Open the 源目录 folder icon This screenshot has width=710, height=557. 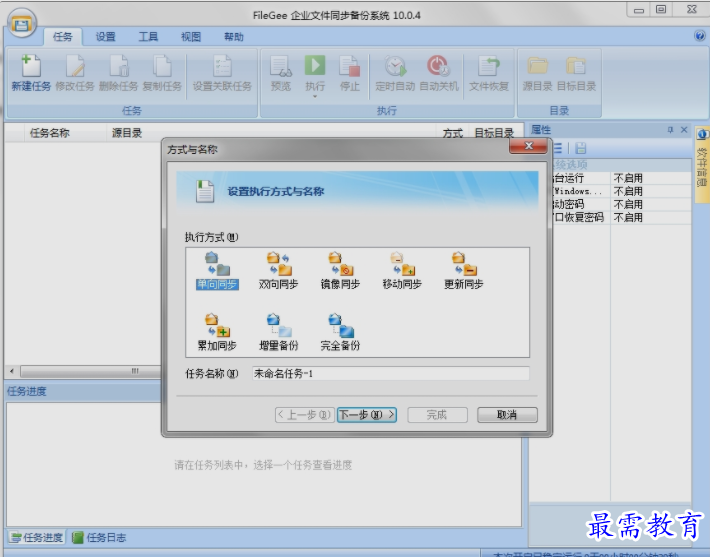point(537,66)
